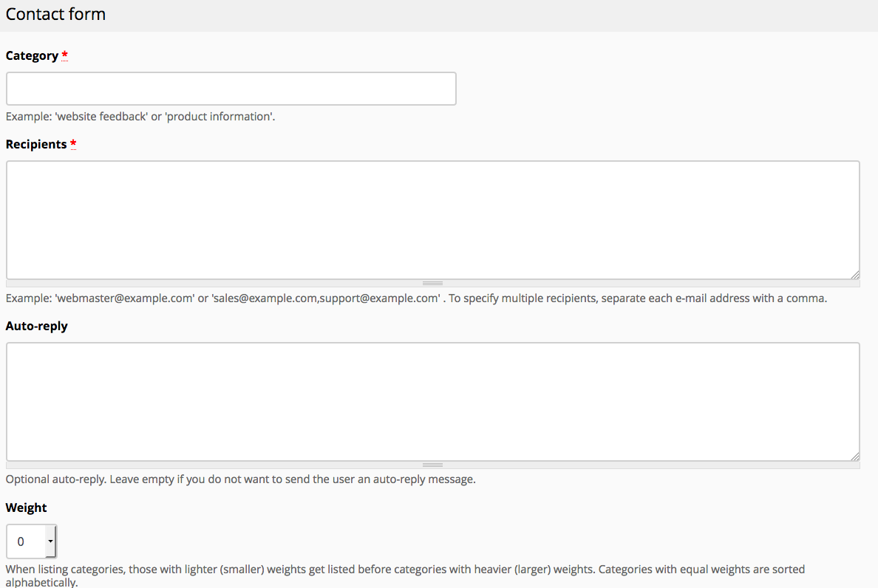Click the 'website feedback' example help text

point(140,117)
